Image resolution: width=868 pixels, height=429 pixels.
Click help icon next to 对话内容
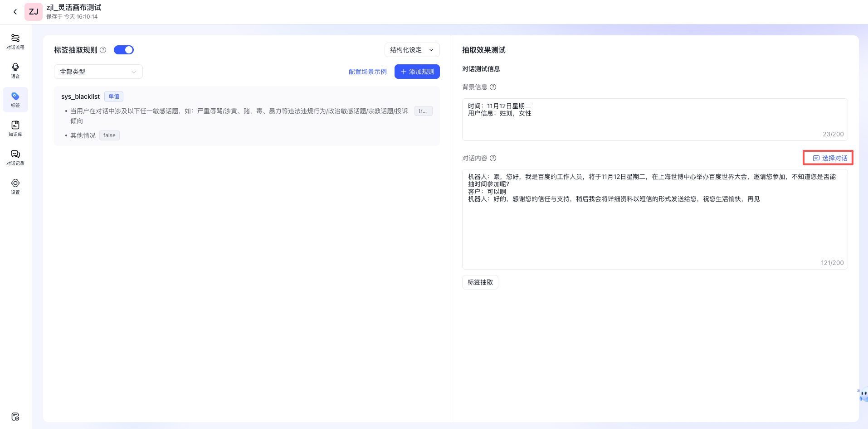pyautogui.click(x=493, y=158)
